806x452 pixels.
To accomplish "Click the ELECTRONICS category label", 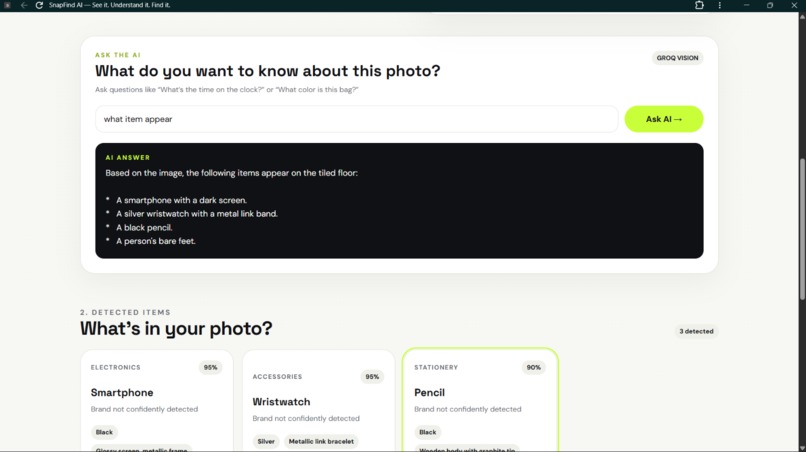I will pyautogui.click(x=116, y=367).
